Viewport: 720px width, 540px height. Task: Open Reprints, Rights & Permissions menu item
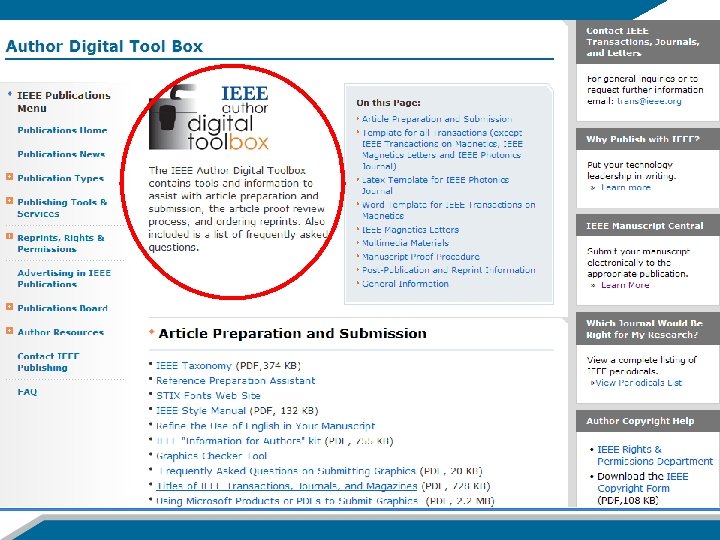tap(61, 243)
